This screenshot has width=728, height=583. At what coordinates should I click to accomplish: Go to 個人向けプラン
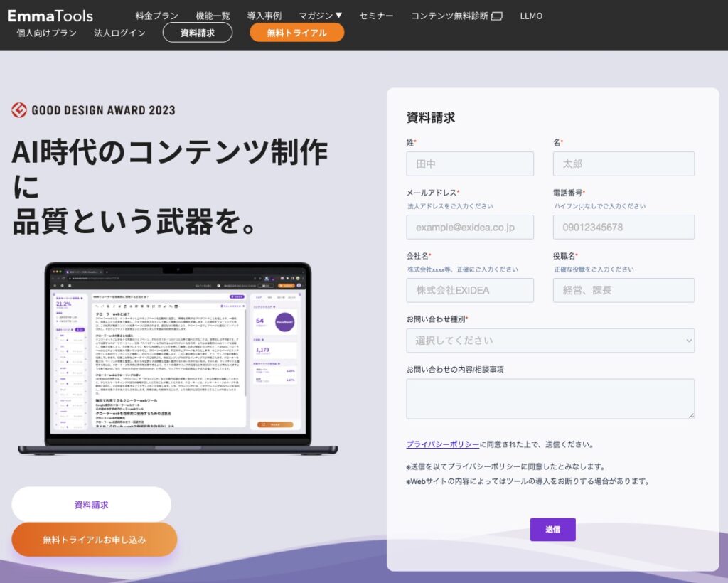tap(46, 33)
